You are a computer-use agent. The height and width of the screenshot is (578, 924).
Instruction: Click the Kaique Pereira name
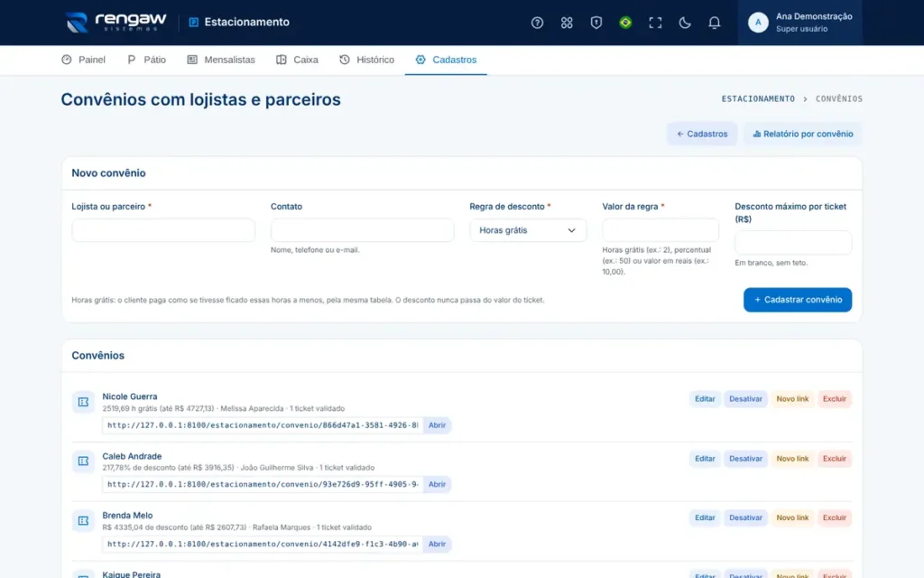pyautogui.click(x=132, y=573)
